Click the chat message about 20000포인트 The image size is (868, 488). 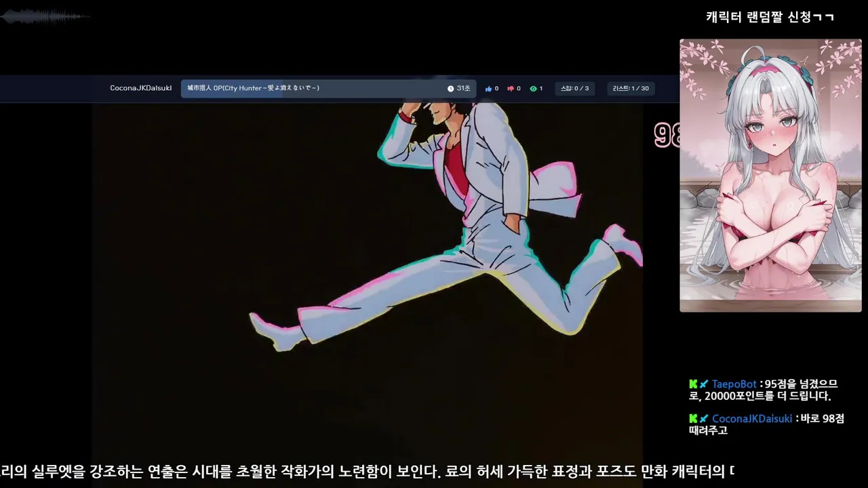point(765,390)
